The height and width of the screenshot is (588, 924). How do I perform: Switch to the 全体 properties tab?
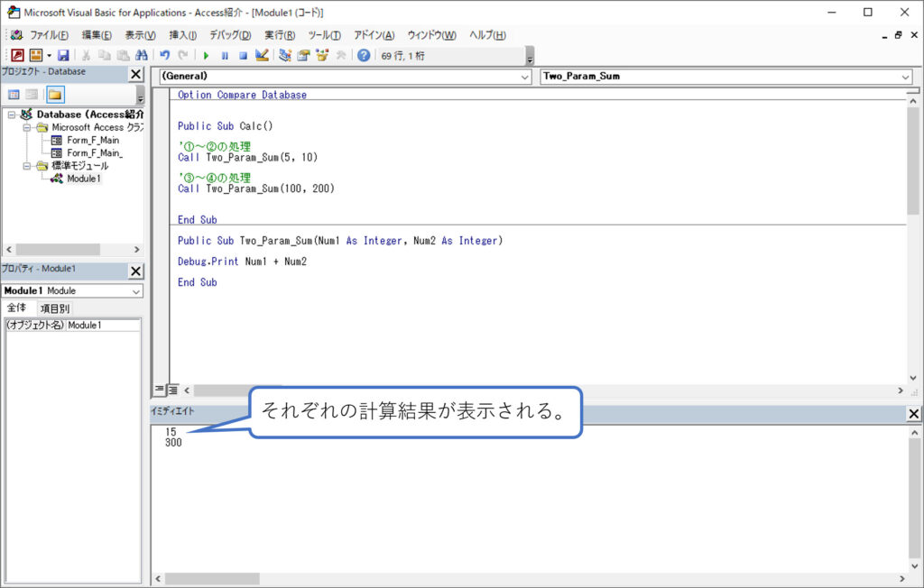pos(17,308)
